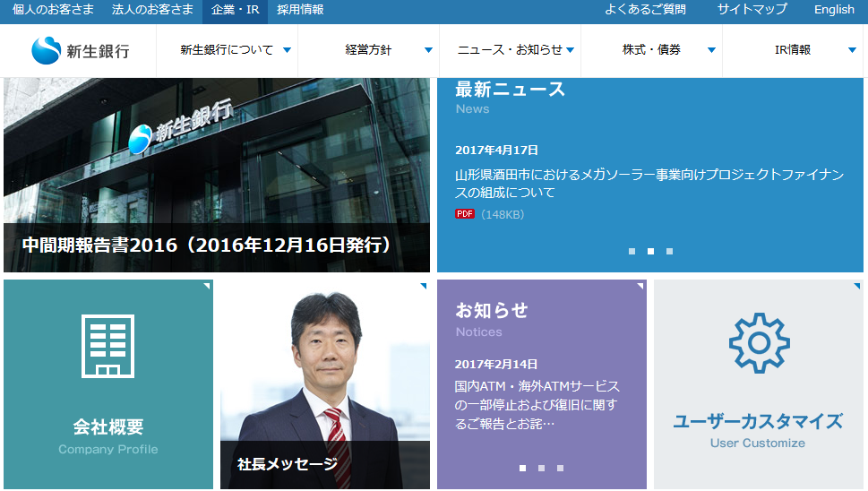
Task: Open the PDF icon under latest news
Action: 464,213
